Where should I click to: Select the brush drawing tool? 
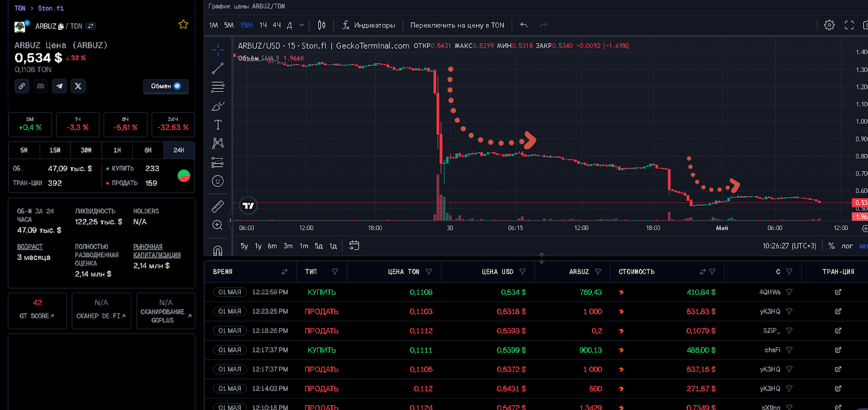218,106
